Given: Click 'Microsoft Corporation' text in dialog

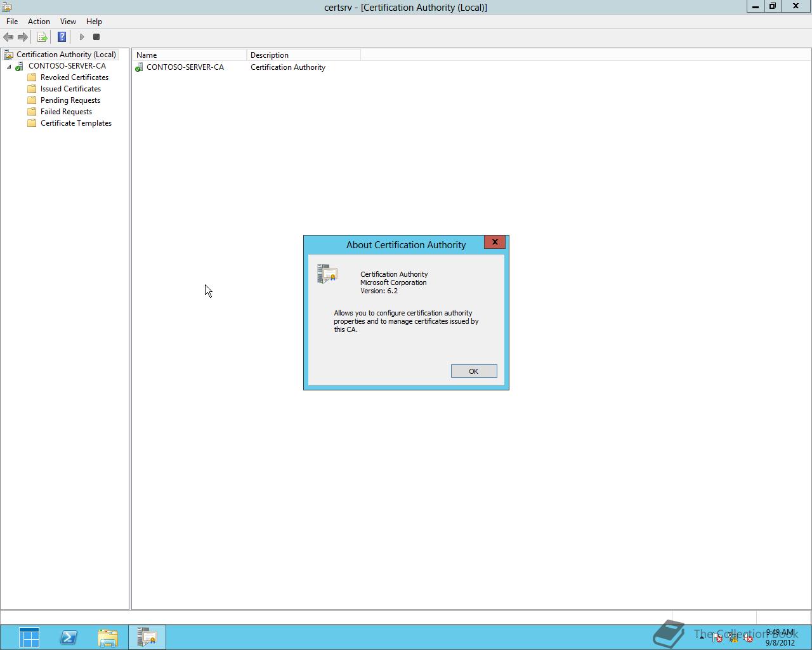Looking at the screenshot, I should pos(393,282).
